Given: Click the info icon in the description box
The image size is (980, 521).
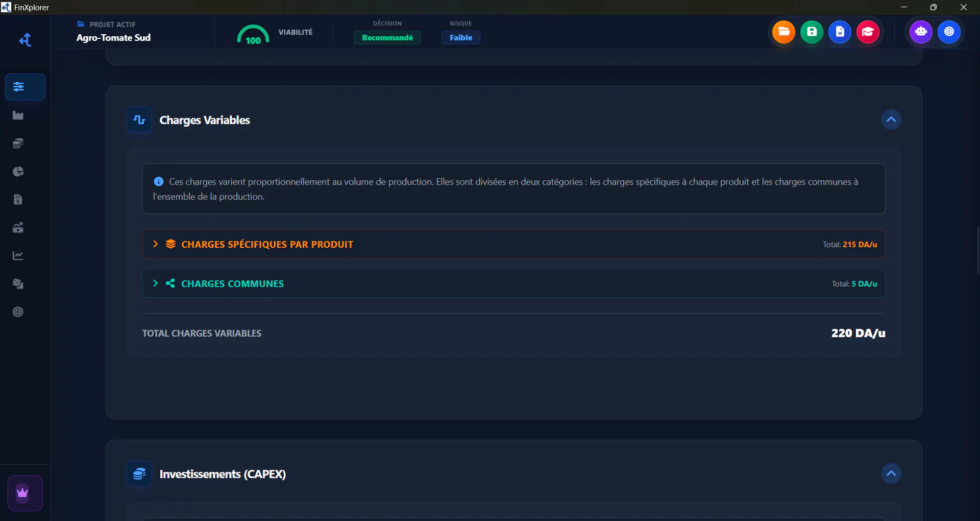Looking at the screenshot, I should 159,182.
